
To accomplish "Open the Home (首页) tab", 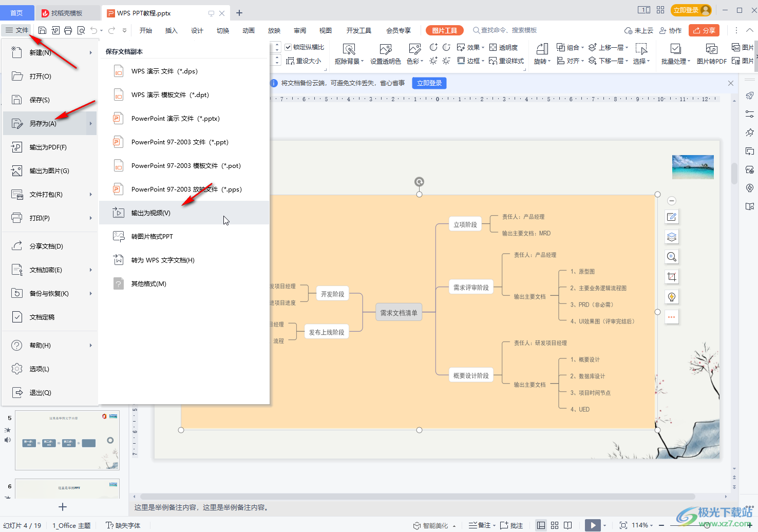I will tap(16, 13).
